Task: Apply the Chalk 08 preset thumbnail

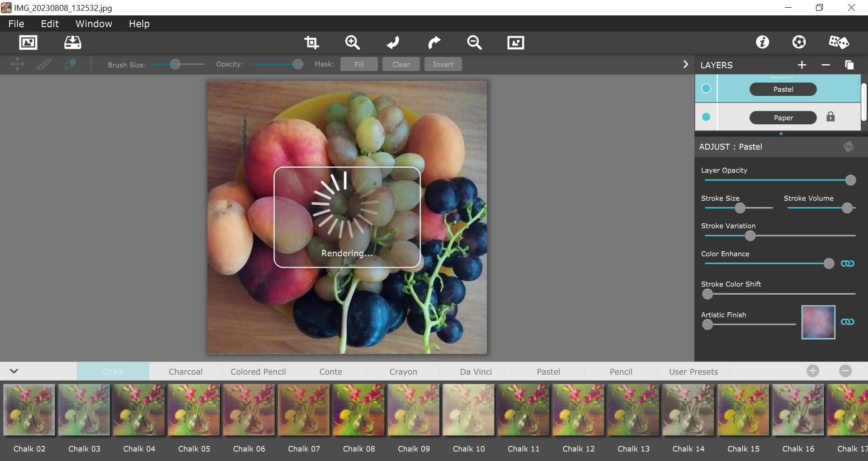Action: (x=359, y=410)
